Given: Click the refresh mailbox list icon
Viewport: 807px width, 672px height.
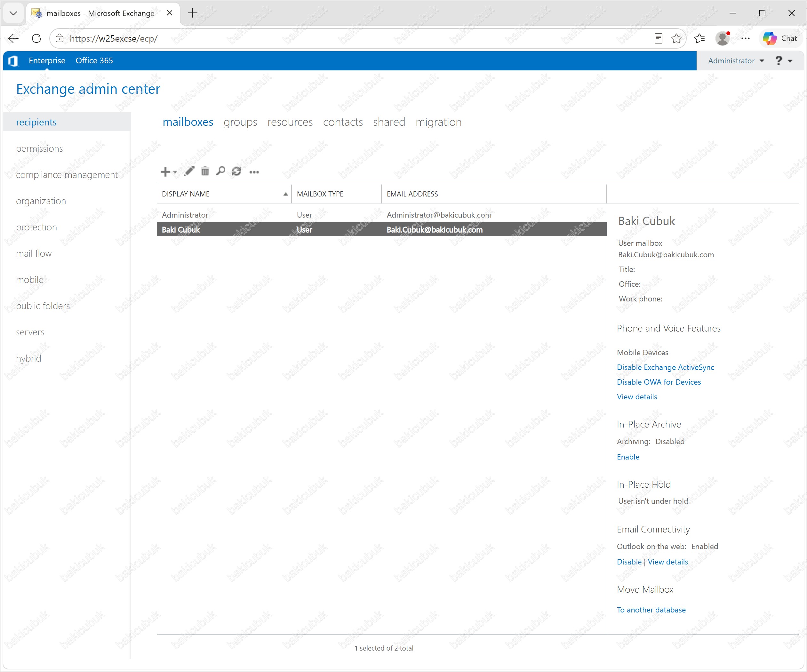Looking at the screenshot, I should (236, 171).
